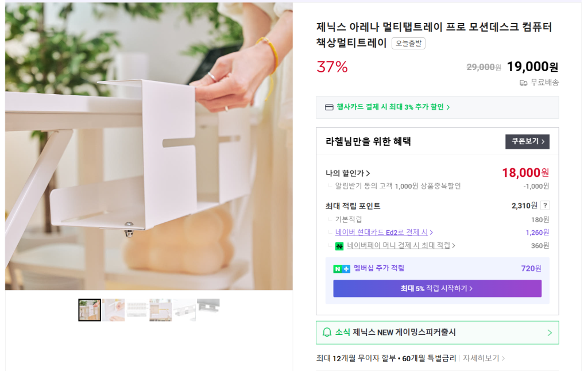Image resolution: width=588 pixels, height=371 pixels.
Task: Click the 쿠폰보기 button
Action: pos(527,142)
